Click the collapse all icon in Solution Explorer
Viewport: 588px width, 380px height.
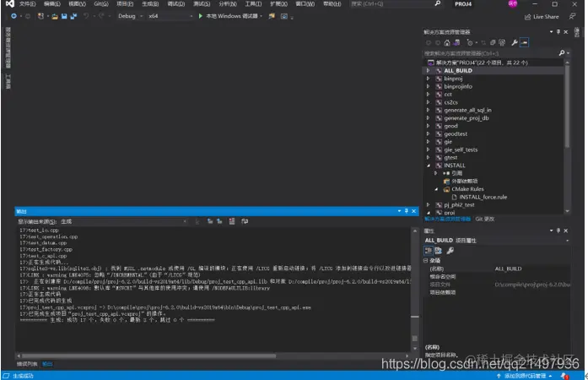click(493, 43)
